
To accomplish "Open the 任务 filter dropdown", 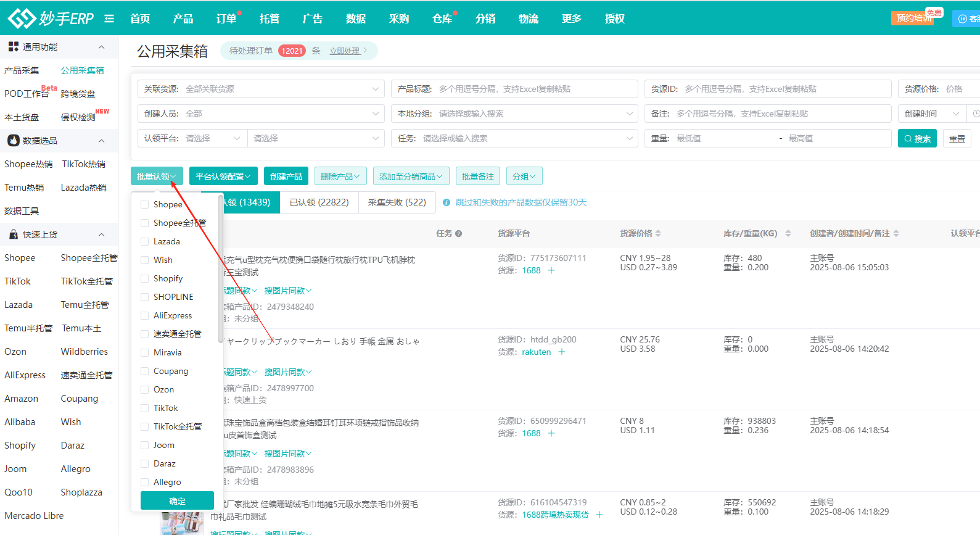I will coord(514,138).
